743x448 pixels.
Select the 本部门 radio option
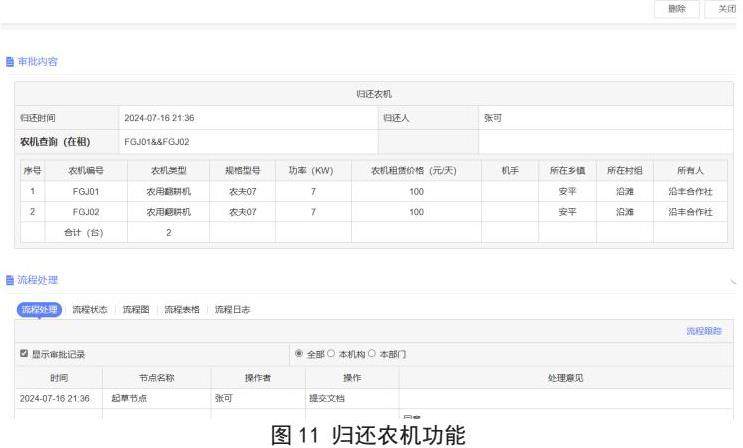point(373,354)
